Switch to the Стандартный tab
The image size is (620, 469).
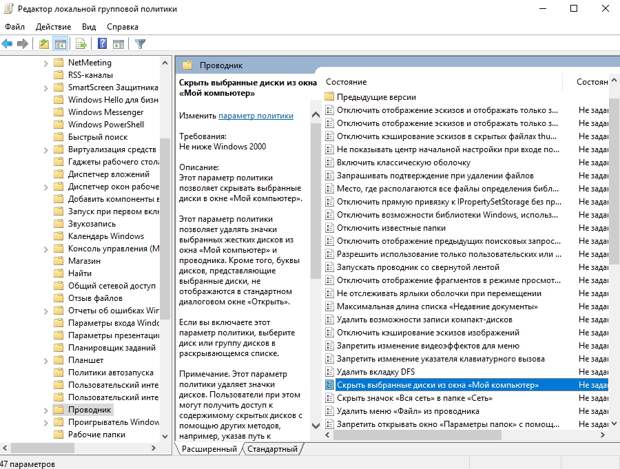272,449
